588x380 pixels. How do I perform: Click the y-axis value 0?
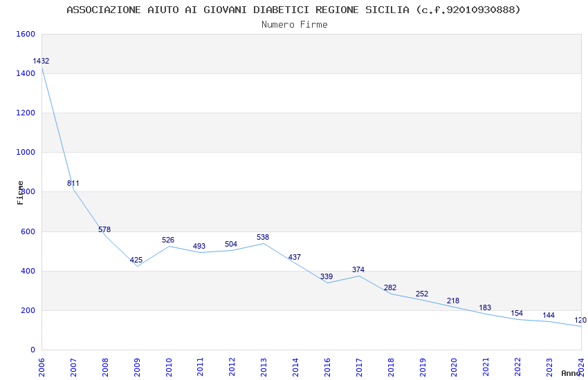tap(33, 350)
